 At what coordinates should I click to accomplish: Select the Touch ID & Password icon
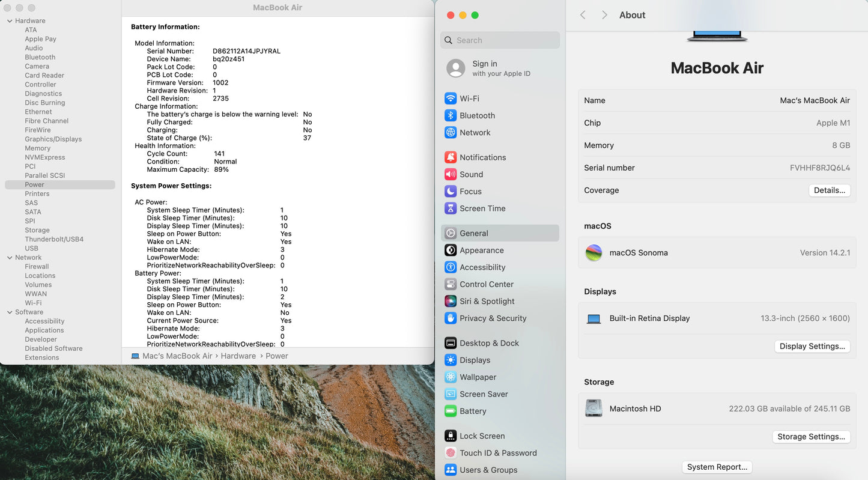451,453
